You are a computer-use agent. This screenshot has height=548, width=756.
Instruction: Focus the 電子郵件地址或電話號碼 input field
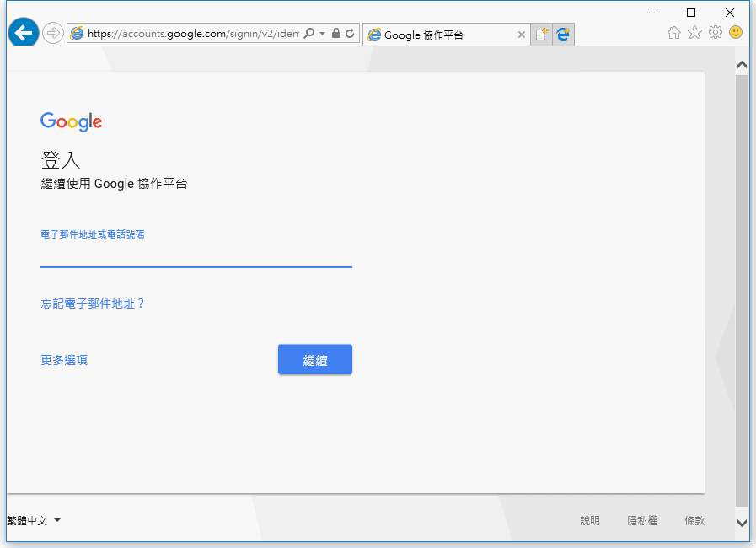click(196, 254)
